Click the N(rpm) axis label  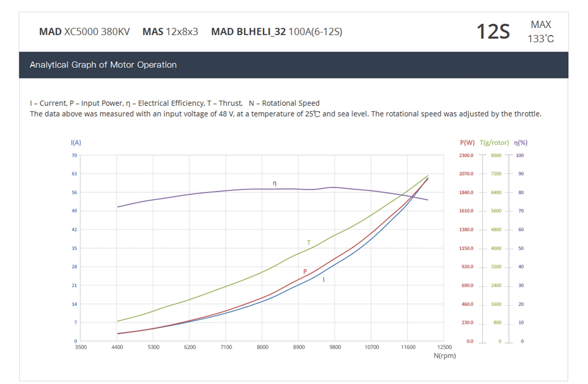[x=445, y=356]
